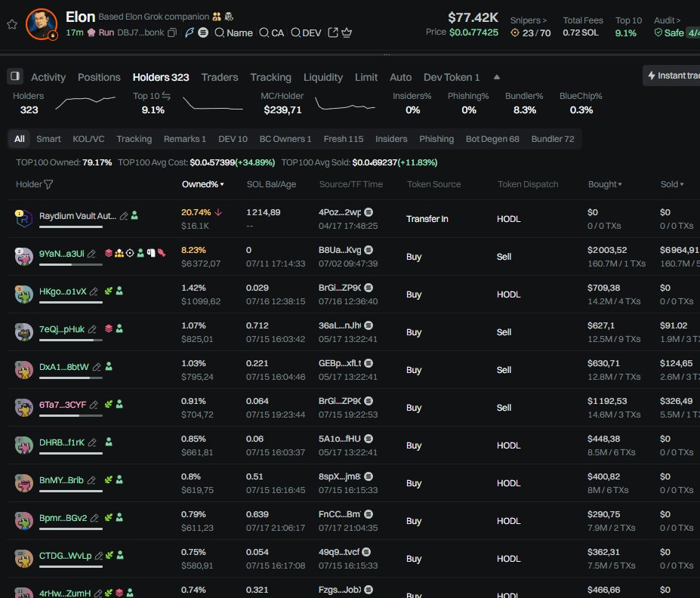Click the holding progress bar under 9YaN...a3Ui
The image size is (700, 598).
pyautogui.click(x=71, y=264)
